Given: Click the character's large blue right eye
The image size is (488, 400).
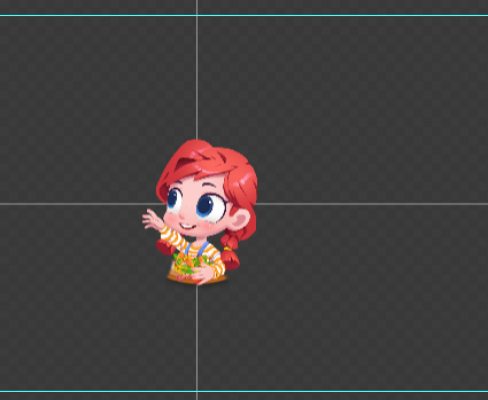Looking at the screenshot, I should tap(210, 207).
